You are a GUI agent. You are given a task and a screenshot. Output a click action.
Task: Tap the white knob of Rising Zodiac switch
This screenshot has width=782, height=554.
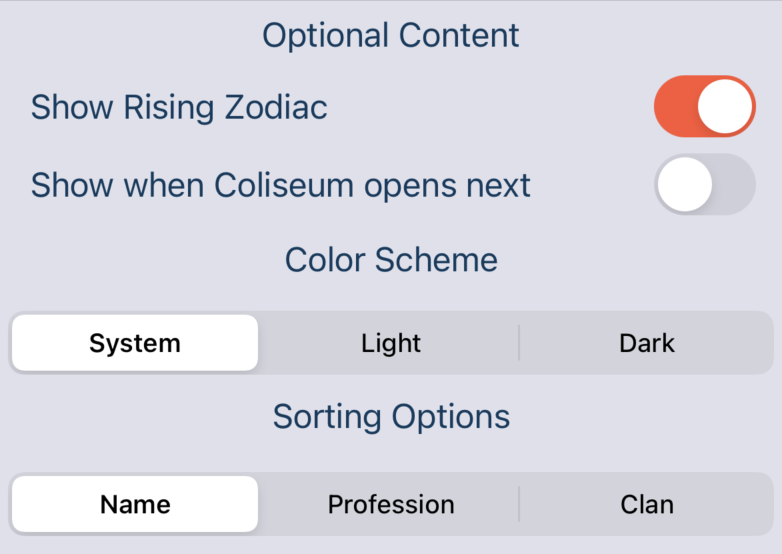coord(725,106)
